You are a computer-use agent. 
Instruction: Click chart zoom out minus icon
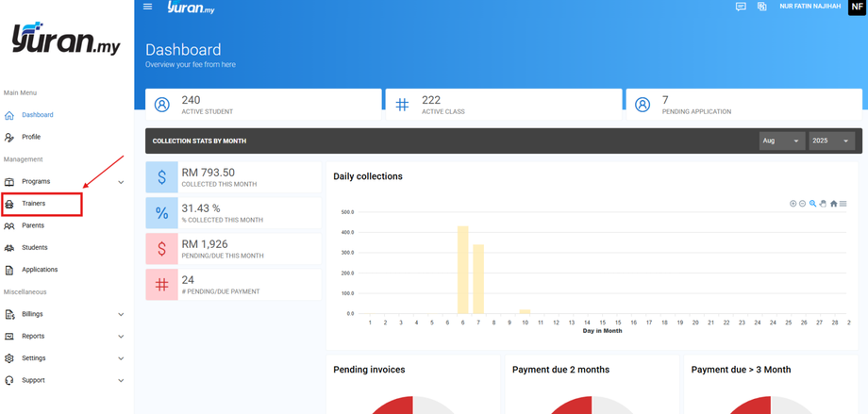point(802,204)
